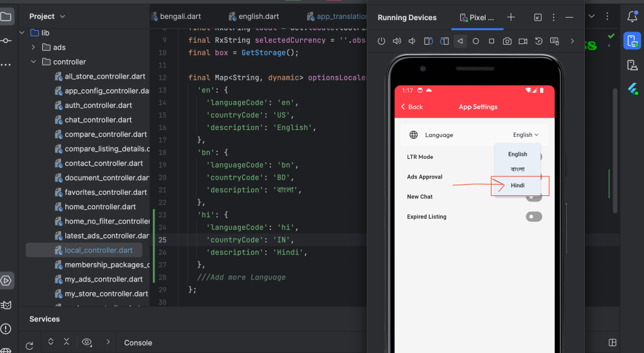This screenshot has width=644, height=353.
Task: Collapse all in the Services panel
Action: (67, 342)
